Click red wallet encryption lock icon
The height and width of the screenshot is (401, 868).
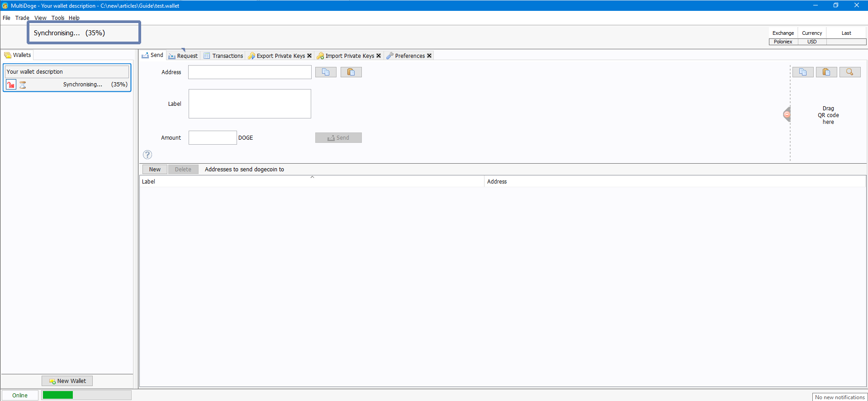(11, 85)
